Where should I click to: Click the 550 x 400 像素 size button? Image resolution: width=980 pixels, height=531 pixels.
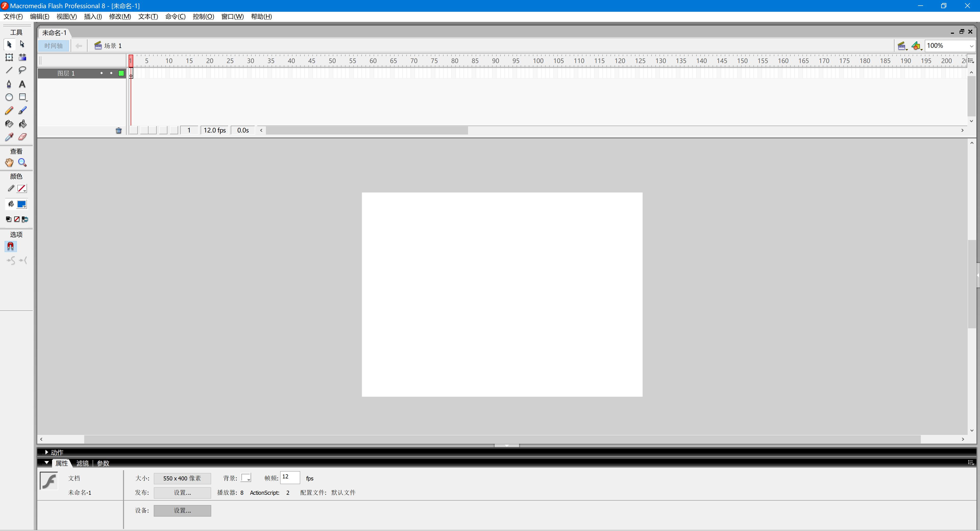(x=182, y=478)
